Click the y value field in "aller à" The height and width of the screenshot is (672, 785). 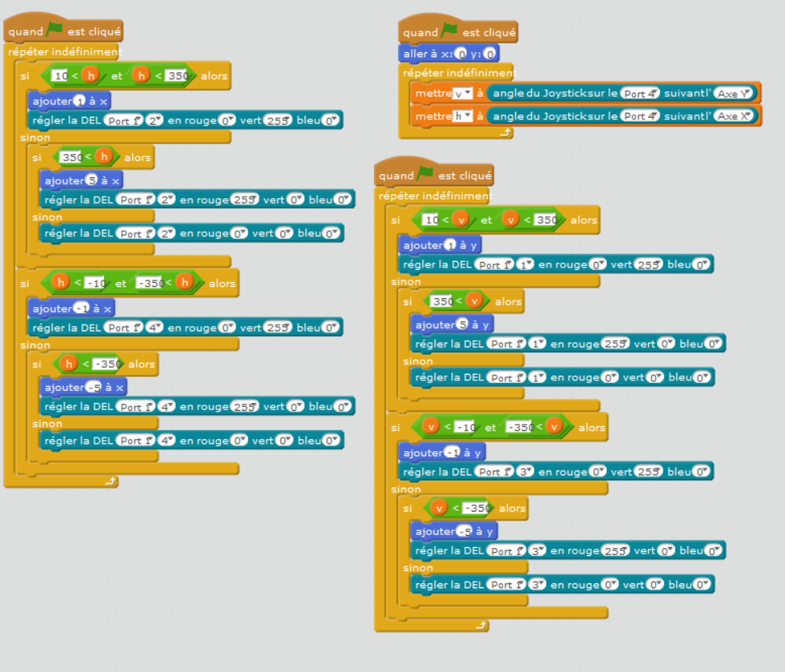(x=489, y=54)
